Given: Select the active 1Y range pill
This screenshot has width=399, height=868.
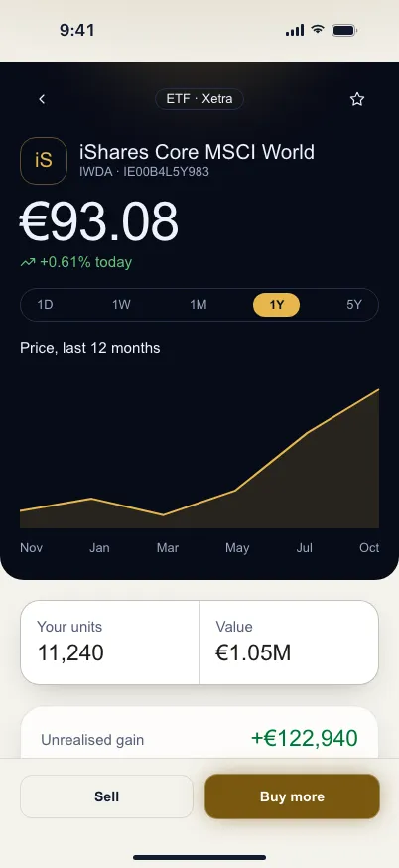Looking at the screenshot, I should [276, 305].
